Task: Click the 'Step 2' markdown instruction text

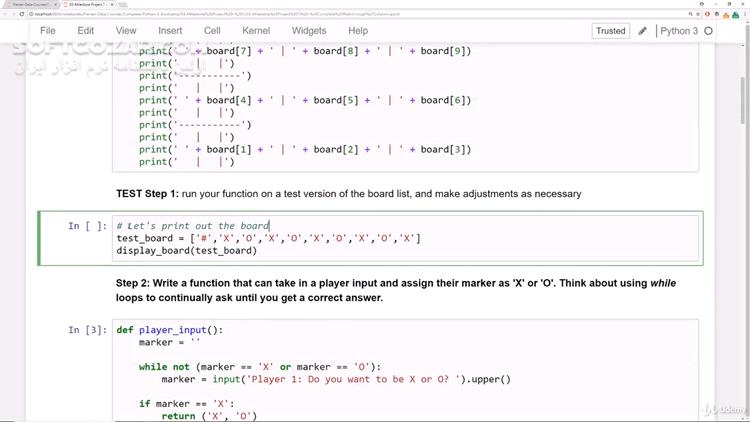Action: [x=396, y=290]
